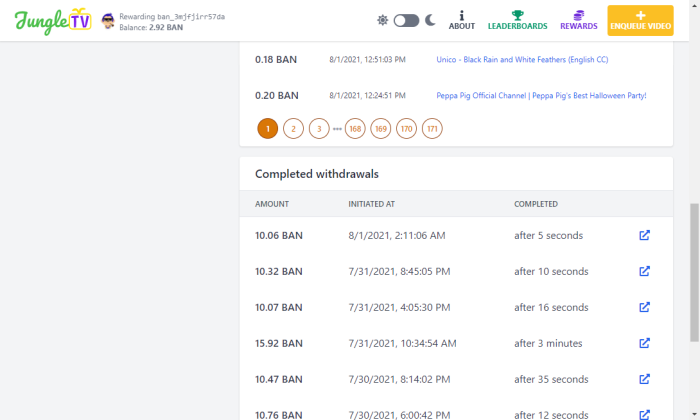Click the 'after 3 minutes' cell
Screen dimensions: 700x420
tap(548, 343)
